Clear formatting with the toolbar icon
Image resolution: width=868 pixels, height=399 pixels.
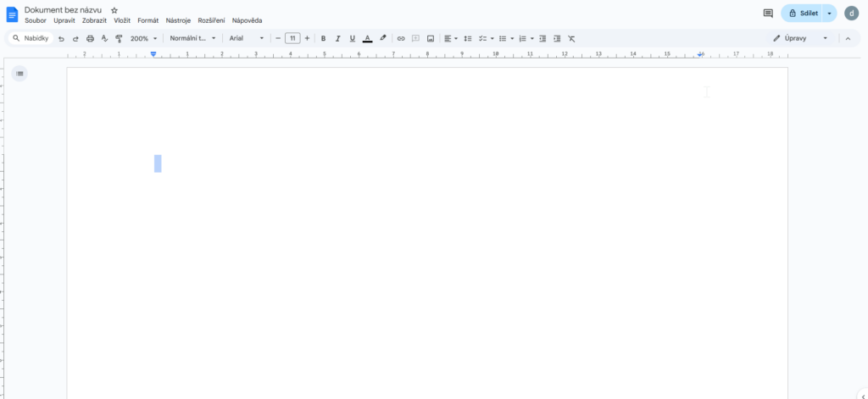click(x=571, y=38)
